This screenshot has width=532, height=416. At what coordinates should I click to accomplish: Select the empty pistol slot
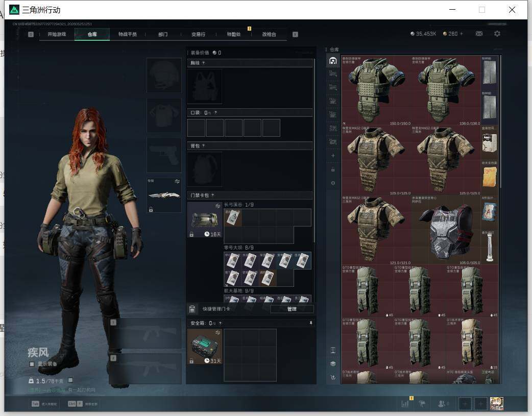click(164, 155)
